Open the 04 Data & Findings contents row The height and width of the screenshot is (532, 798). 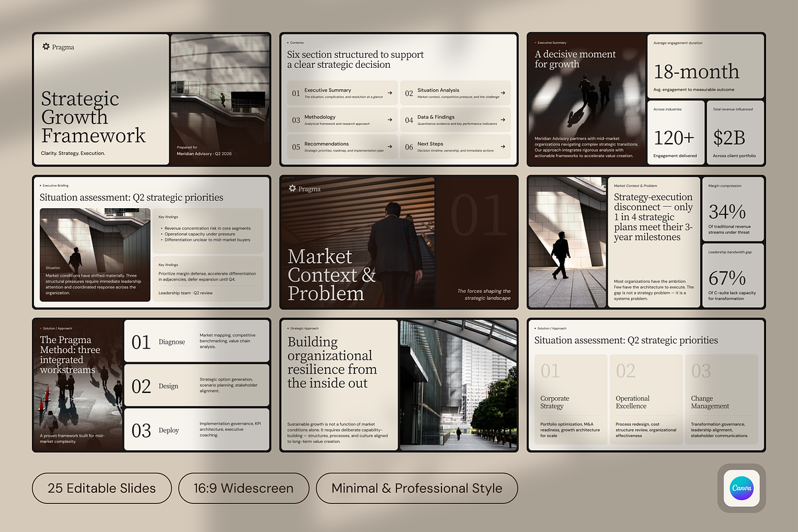456,120
